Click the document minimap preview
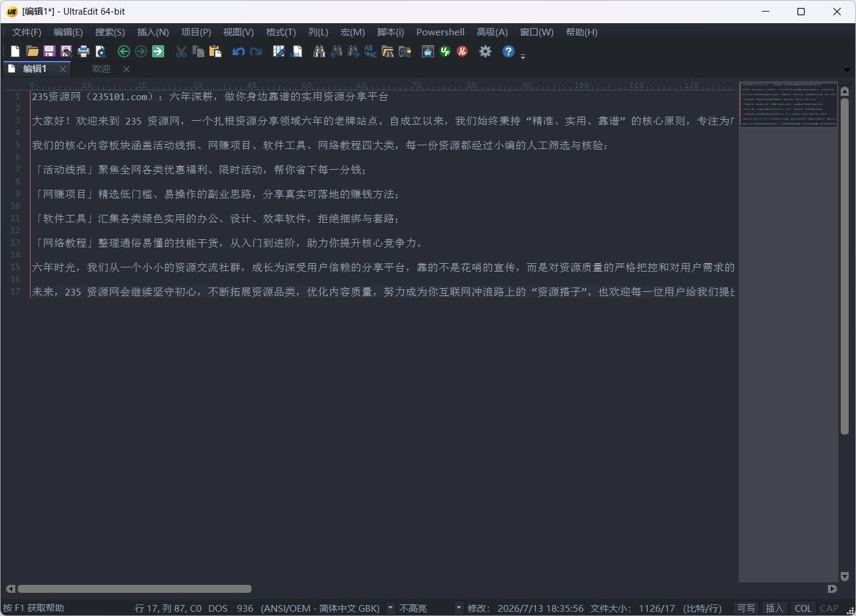This screenshot has width=856, height=616. point(788,104)
